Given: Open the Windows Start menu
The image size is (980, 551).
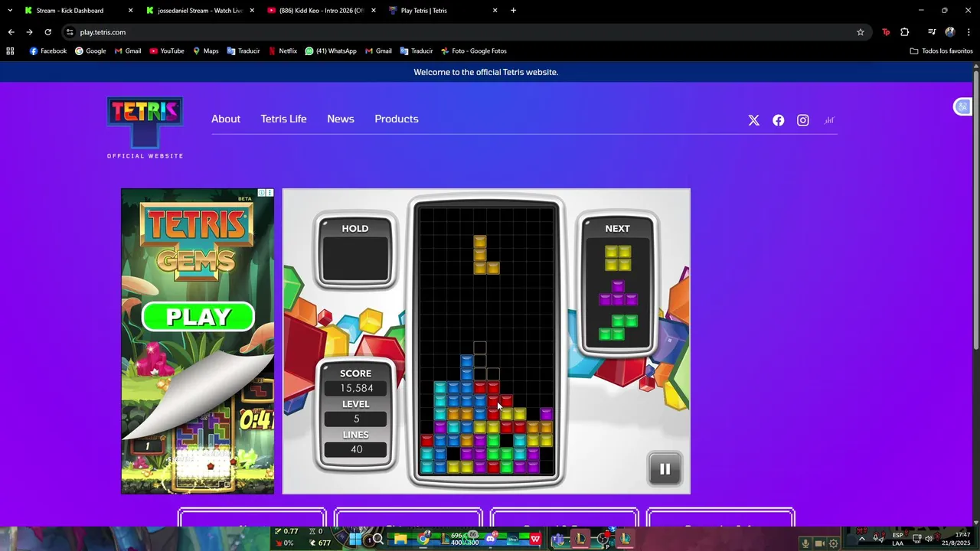Looking at the screenshot, I should (355, 539).
